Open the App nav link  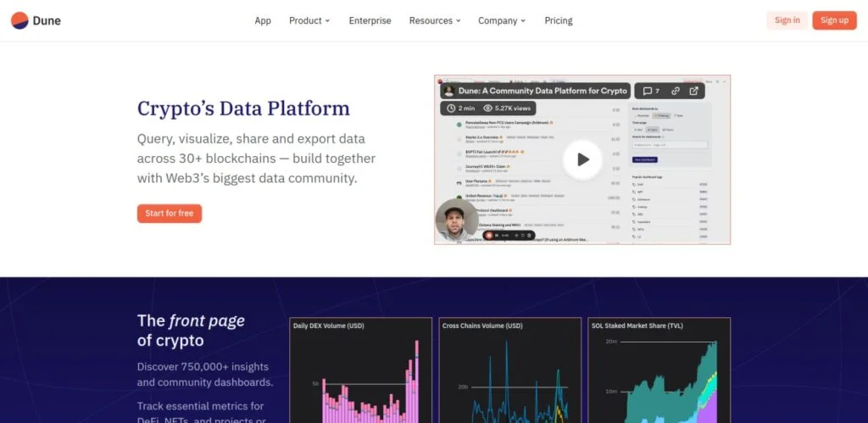click(263, 20)
